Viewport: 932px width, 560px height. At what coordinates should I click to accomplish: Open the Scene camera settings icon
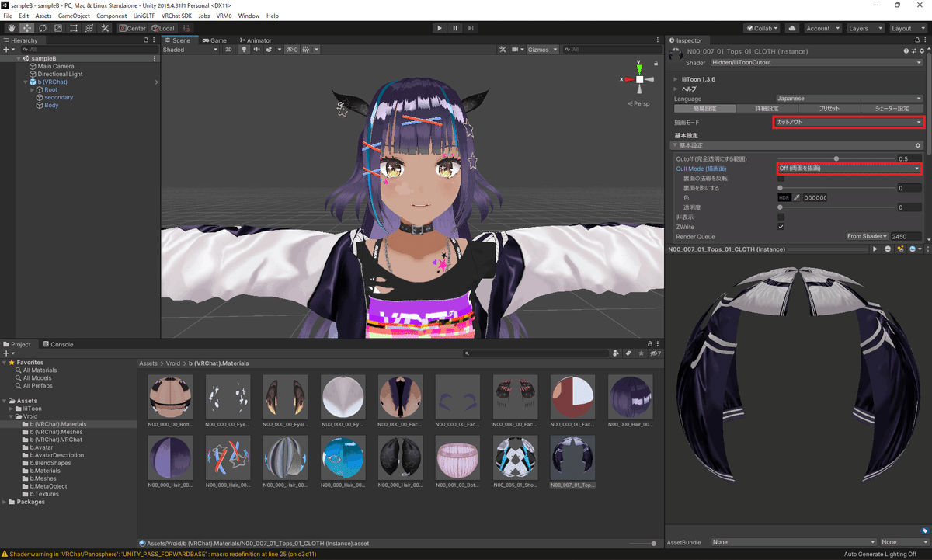pos(516,50)
